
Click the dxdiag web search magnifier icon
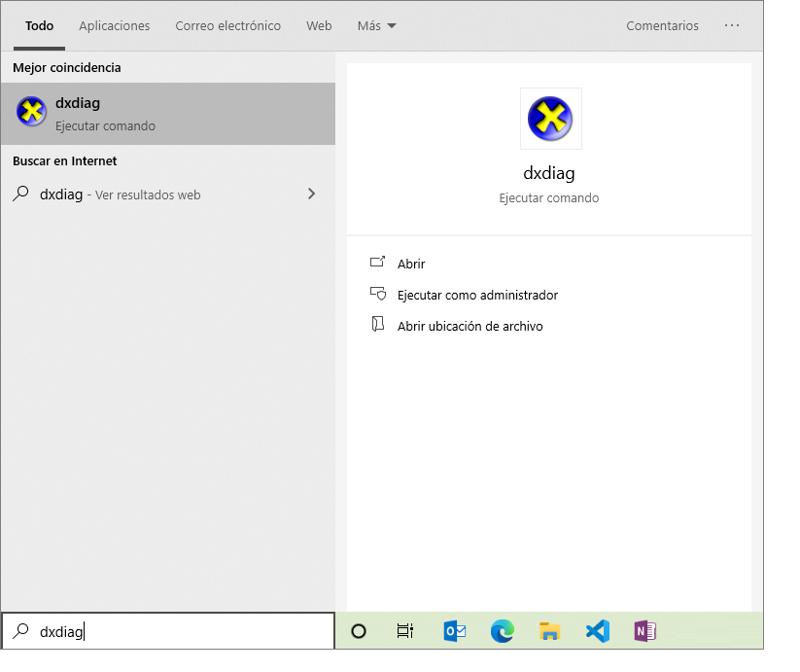(21, 194)
